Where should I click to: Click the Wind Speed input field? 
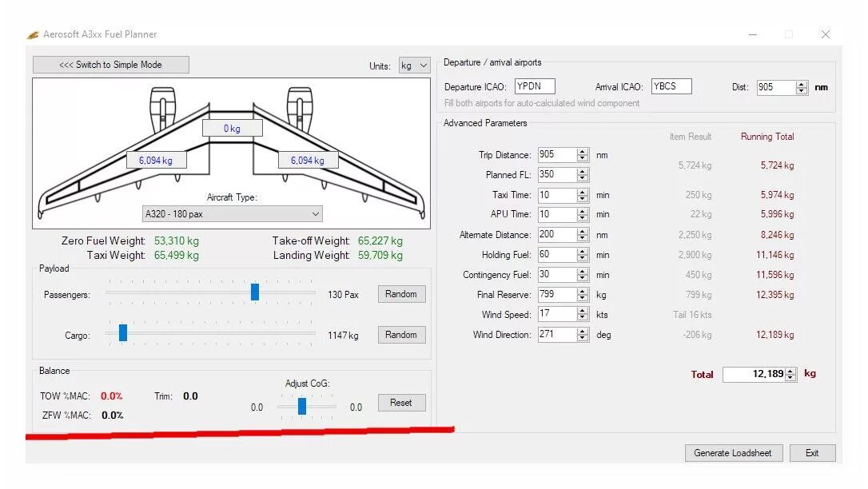click(557, 314)
